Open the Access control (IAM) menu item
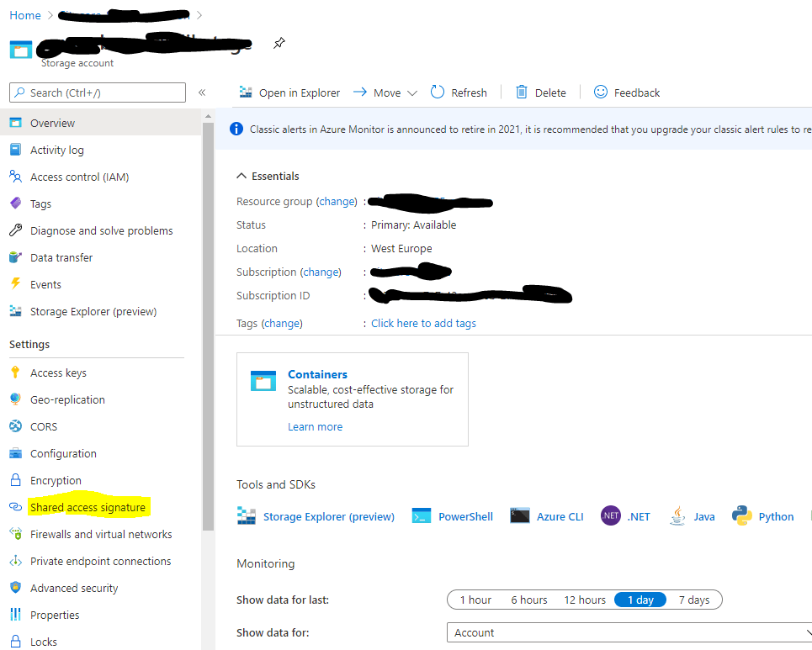This screenshot has width=812, height=650. coord(79,177)
